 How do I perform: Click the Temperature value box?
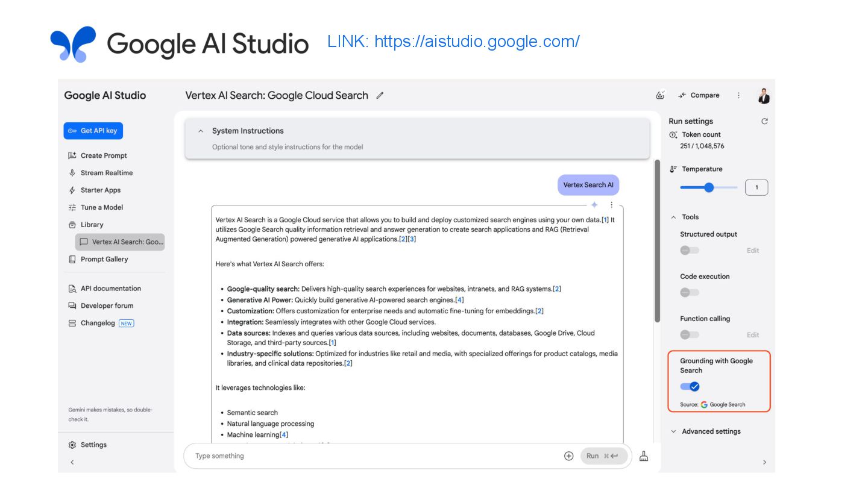point(756,187)
